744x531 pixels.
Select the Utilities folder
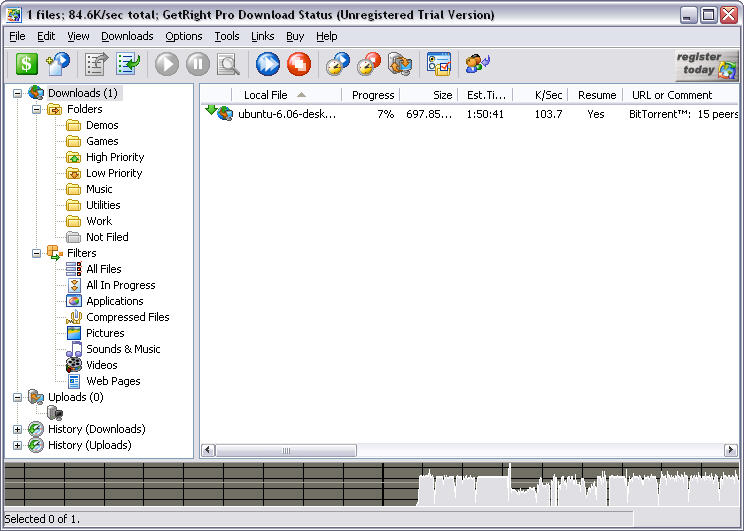click(x=103, y=205)
